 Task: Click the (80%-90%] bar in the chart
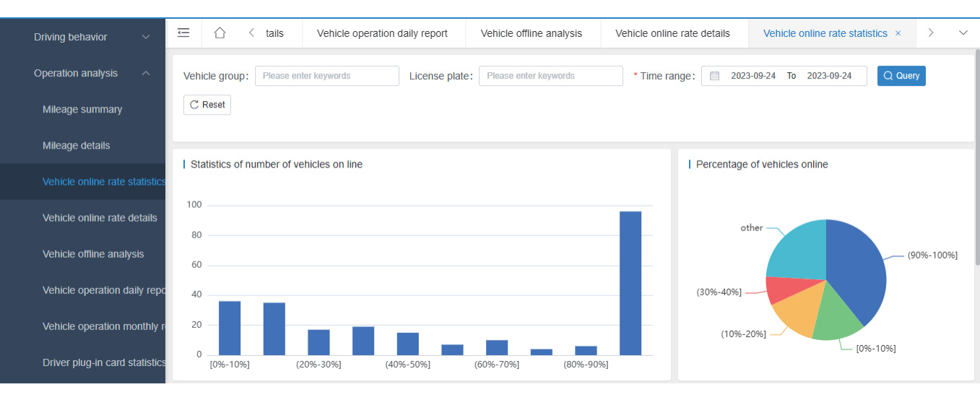(586, 350)
